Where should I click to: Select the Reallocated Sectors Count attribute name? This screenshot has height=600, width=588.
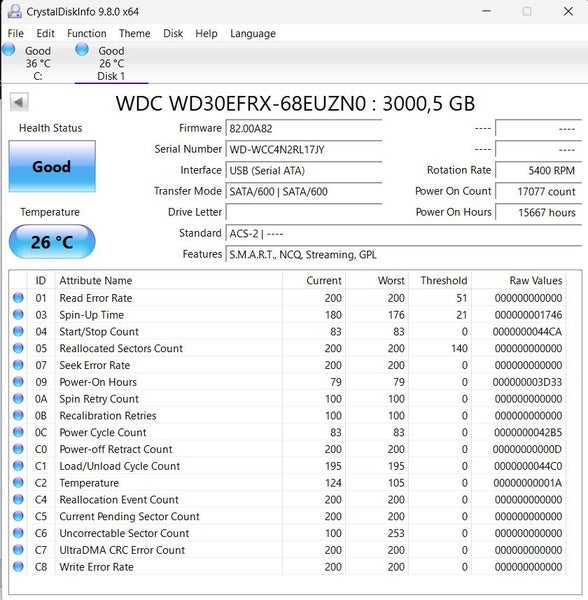click(x=121, y=349)
